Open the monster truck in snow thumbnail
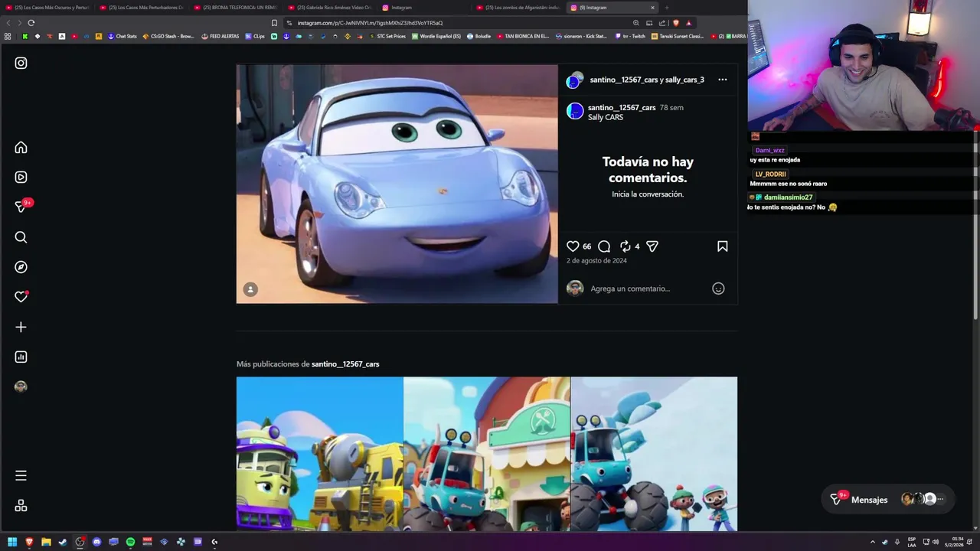This screenshot has height=551, width=980. coord(654,454)
